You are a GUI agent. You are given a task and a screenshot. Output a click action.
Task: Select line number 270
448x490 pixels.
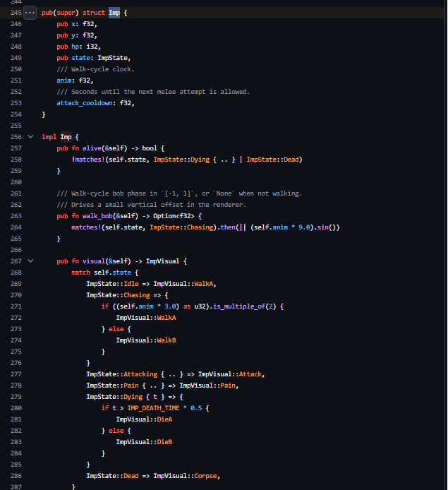point(16,295)
